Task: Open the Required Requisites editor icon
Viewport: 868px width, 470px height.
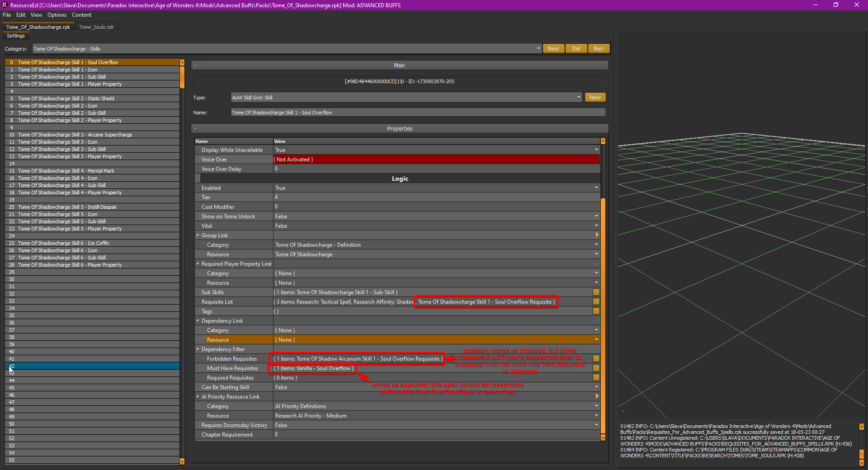Action: point(596,377)
